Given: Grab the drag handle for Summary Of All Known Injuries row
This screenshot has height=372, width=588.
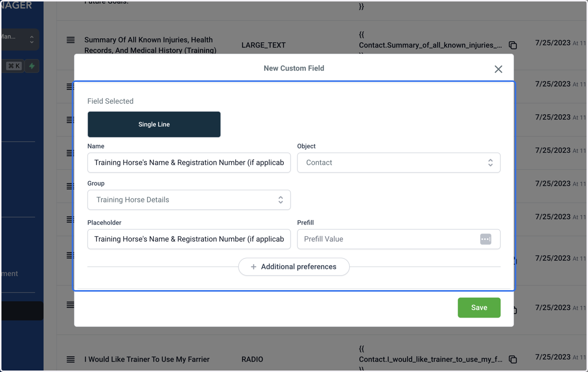Looking at the screenshot, I should pos(71,40).
